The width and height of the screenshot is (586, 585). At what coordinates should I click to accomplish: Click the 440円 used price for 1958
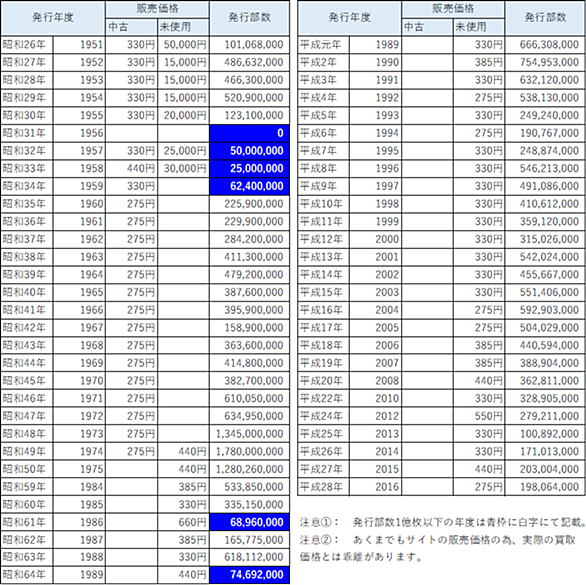(131, 168)
